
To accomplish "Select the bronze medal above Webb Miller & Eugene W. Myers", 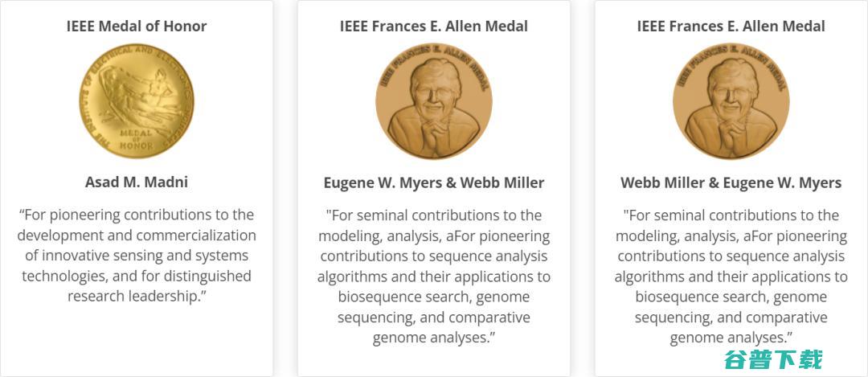I will [x=731, y=101].
